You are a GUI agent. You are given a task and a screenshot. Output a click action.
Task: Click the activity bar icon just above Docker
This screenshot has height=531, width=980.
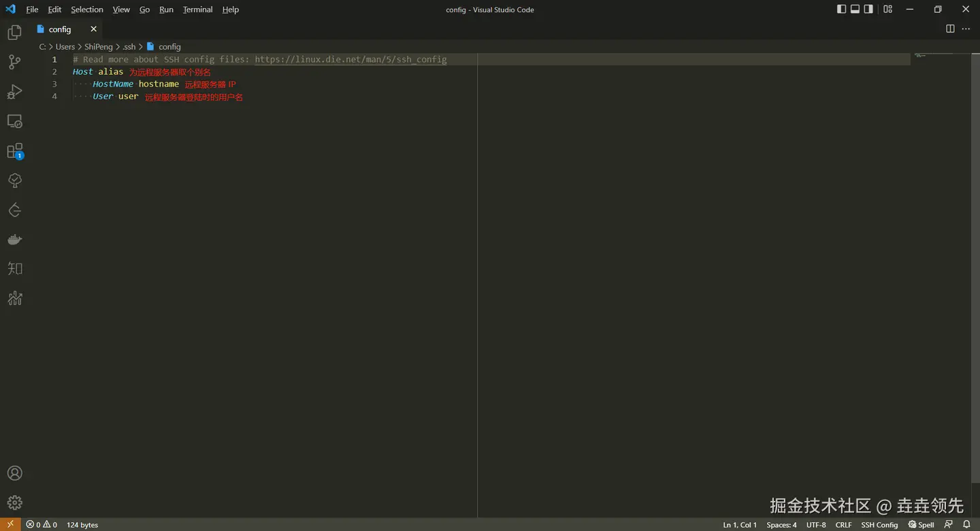coord(14,210)
